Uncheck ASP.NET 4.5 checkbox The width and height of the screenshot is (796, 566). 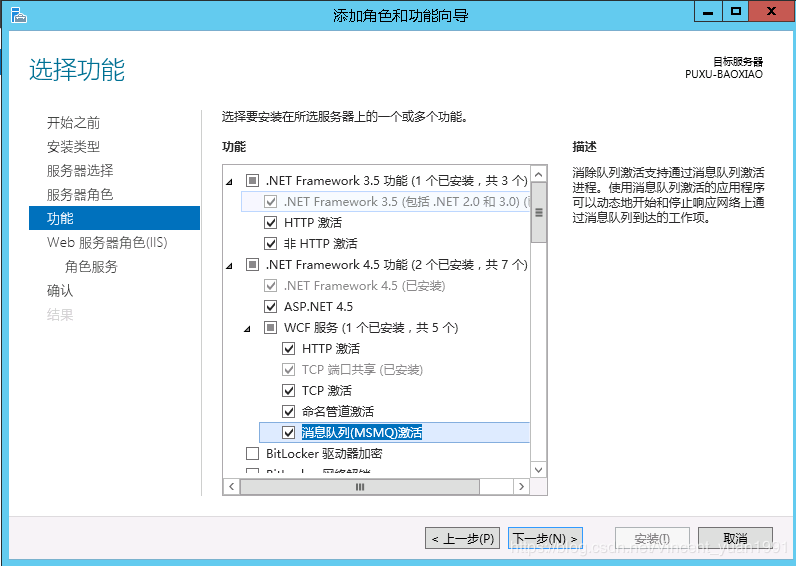pos(271,307)
